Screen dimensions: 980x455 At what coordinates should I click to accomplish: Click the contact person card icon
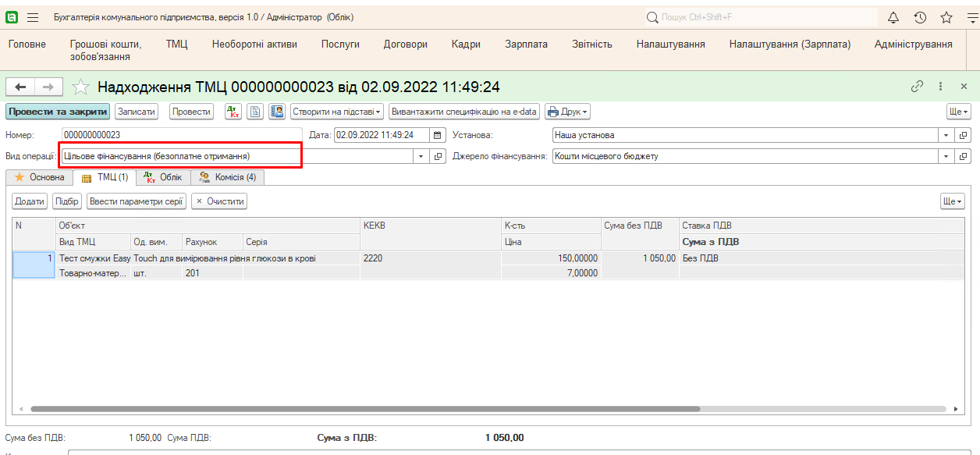coord(276,112)
